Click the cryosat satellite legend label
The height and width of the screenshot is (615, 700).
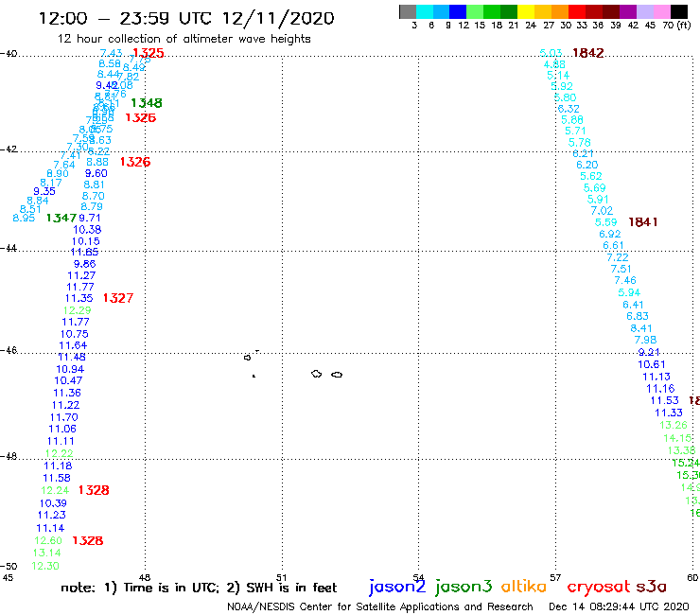pyautogui.click(x=598, y=587)
